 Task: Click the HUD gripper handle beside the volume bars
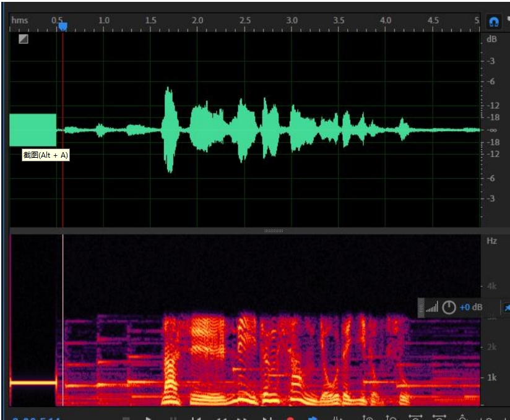pos(421,307)
